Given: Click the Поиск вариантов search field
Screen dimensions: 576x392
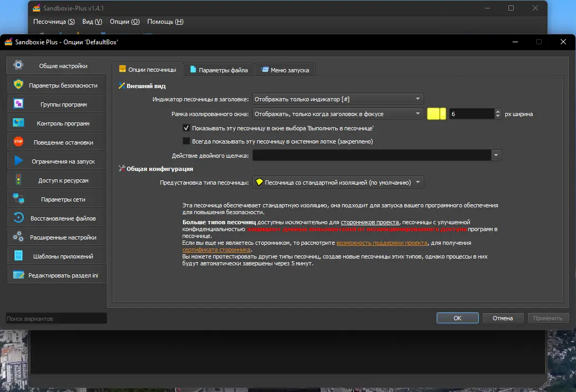Looking at the screenshot, I should pos(56,318).
